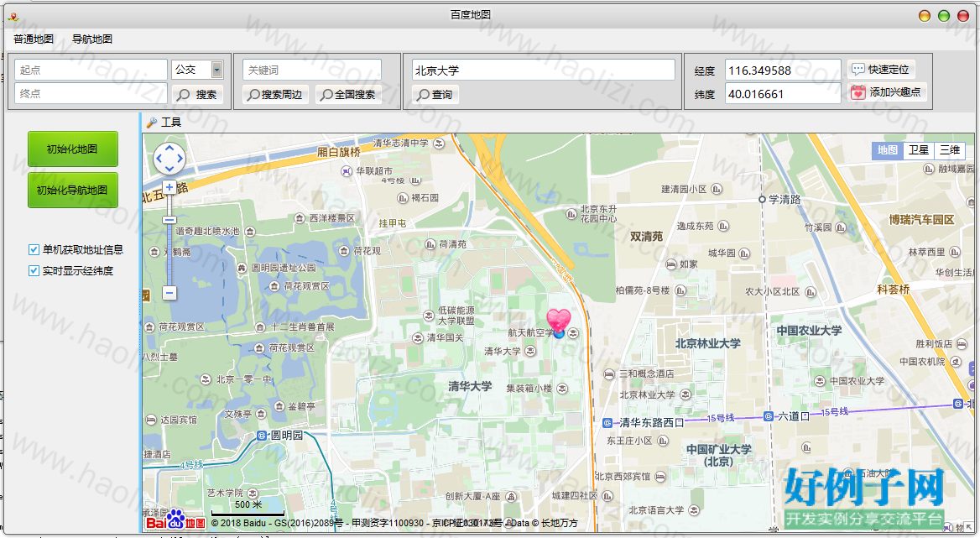Viewport: 980px width, 538px height.
Task: Switch to 卫星 satellite view
Action: point(918,150)
